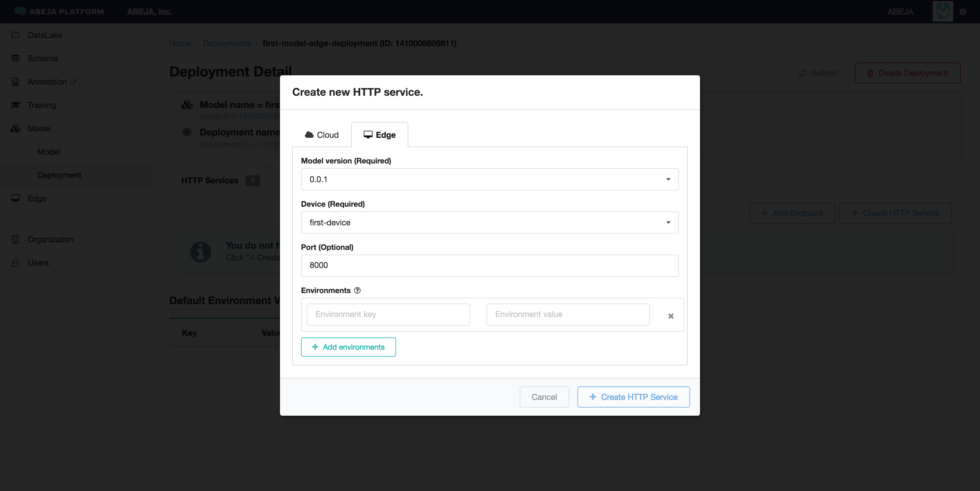980x491 pixels.
Task: Click Delete Deployment button
Action: click(907, 73)
